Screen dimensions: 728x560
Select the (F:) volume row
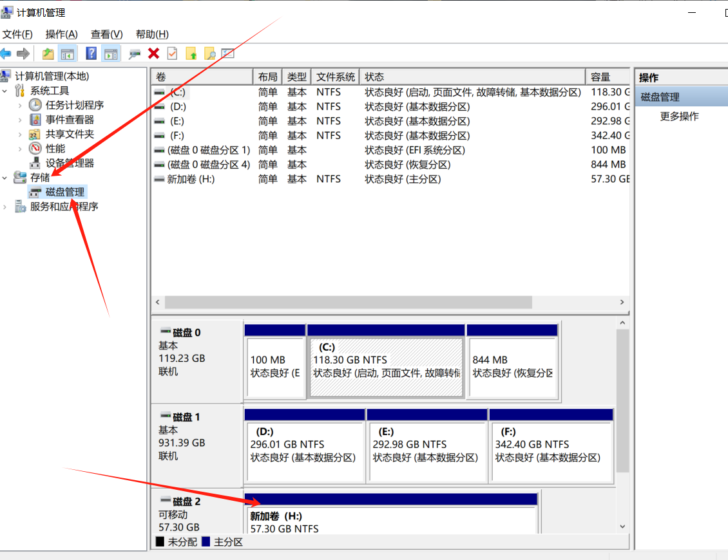[x=390, y=135]
